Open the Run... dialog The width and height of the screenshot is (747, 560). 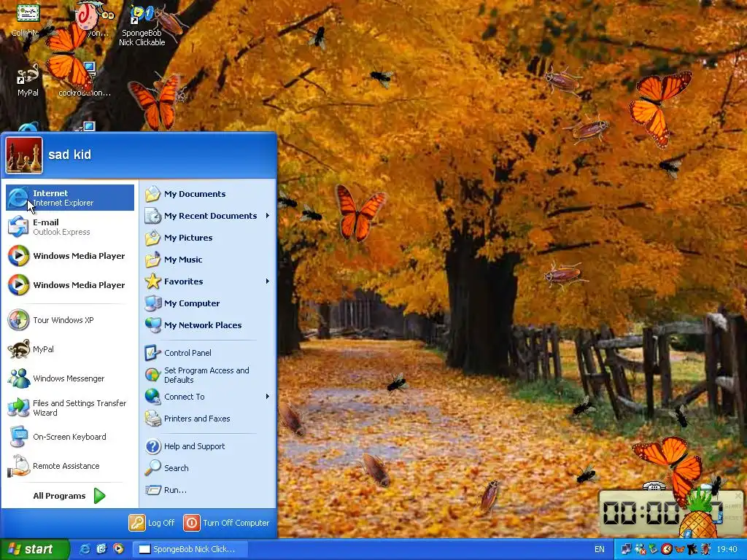(208, 490)
